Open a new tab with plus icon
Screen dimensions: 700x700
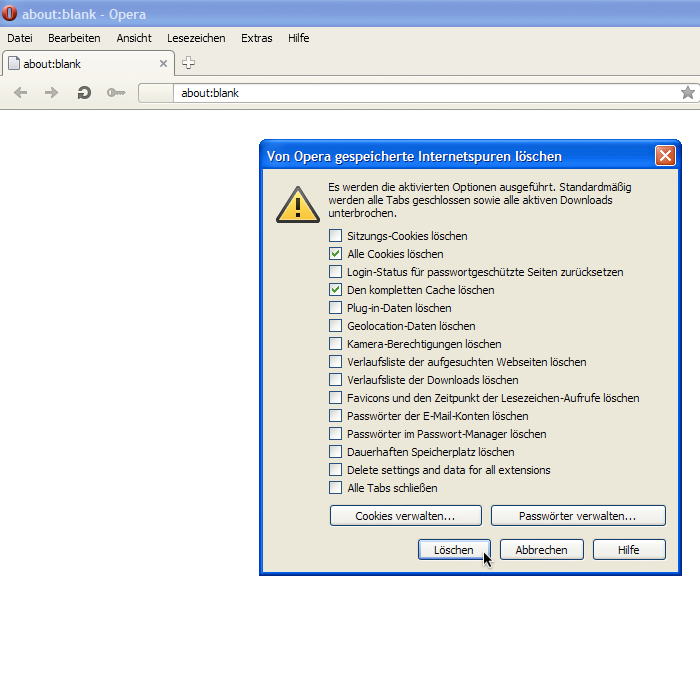tap(188, 63)
